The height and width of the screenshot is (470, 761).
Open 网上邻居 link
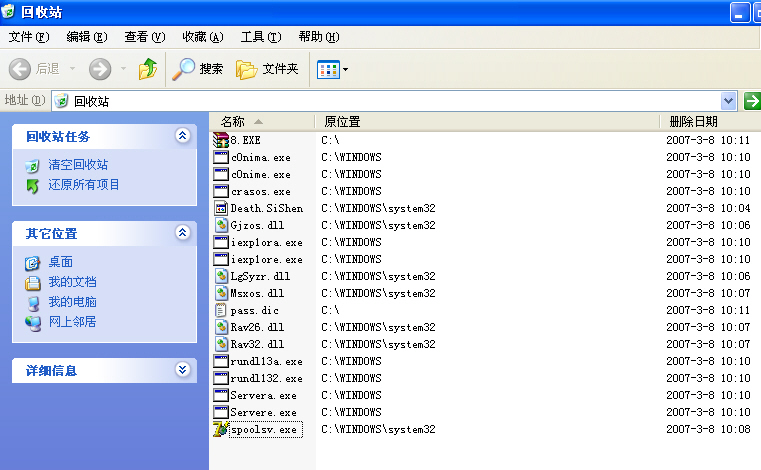pos(72,321)
